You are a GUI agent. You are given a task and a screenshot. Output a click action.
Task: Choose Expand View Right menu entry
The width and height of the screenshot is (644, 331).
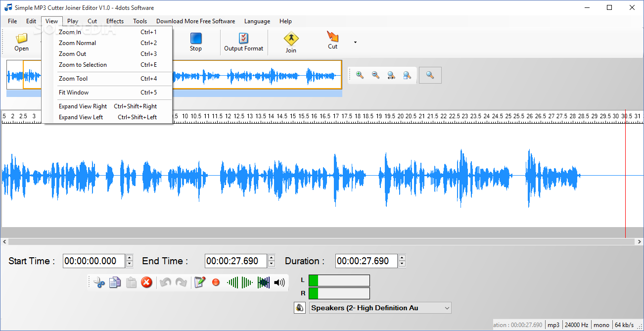pos(107,106)
